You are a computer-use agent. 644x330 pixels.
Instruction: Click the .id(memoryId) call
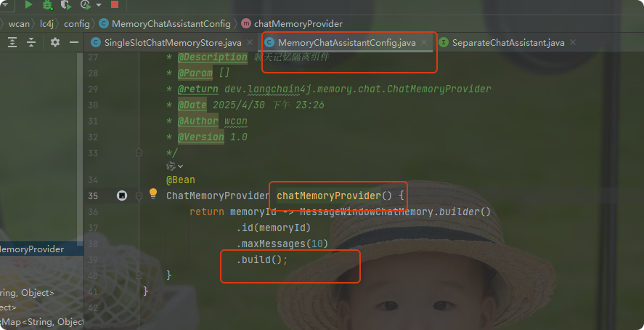(274, 228)
